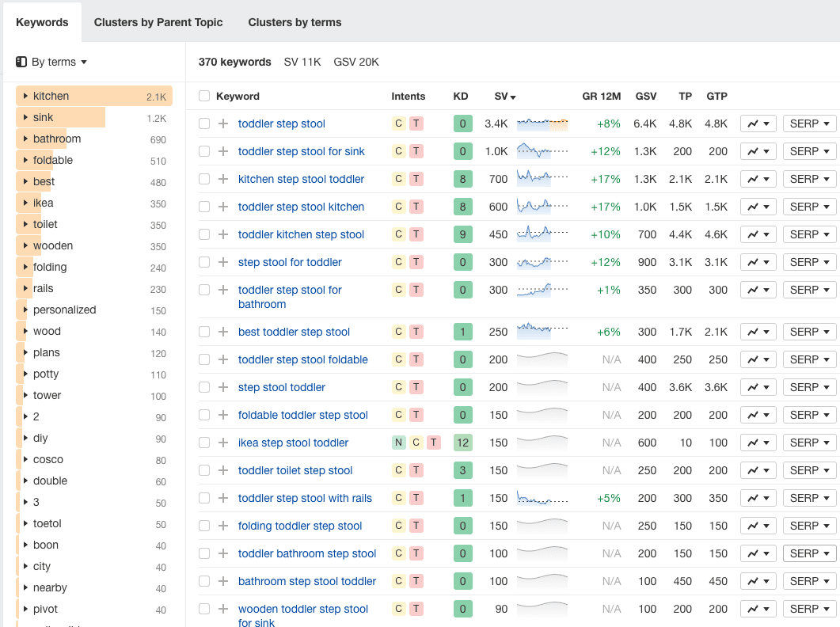Click 'toddler step stool with rails' keyword link
Viewport: 840px width, 627px height.
pyautogui.click(x=305, y=498)
